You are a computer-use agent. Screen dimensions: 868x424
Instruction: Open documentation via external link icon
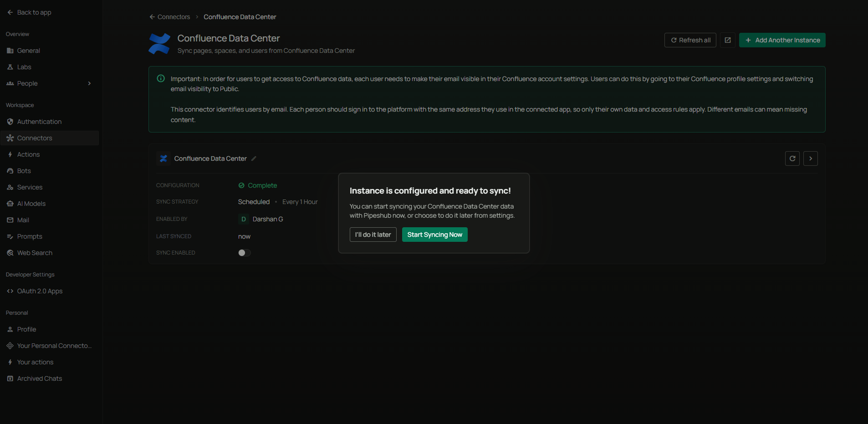[728, 40]
